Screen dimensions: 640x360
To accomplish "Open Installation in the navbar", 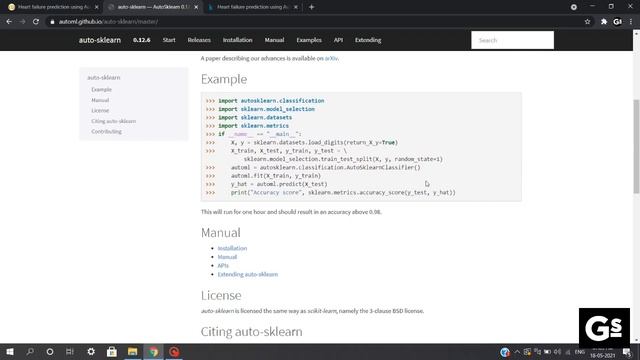I will pos(238,40).
